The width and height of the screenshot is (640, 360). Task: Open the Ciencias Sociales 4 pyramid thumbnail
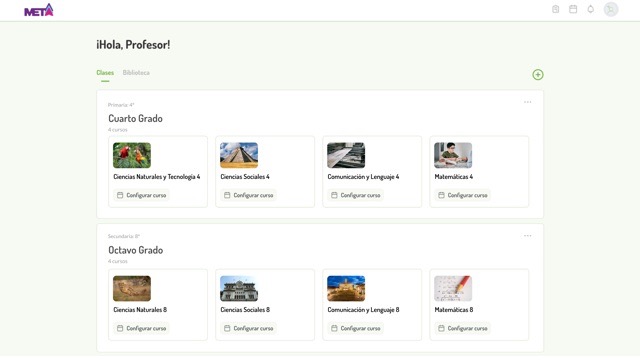239,155
